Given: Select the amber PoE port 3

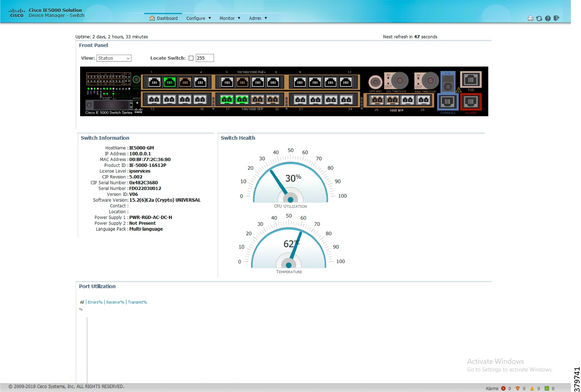Looking at the screenshot, I should [185, 82].
